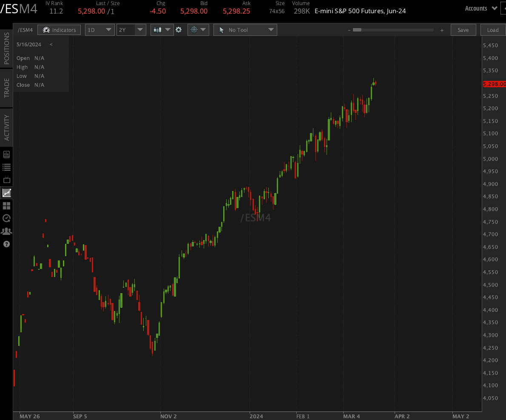Click the widget grid dashboard icon
506x420 pixels.
pyautogui.click(x=6, y=206)
